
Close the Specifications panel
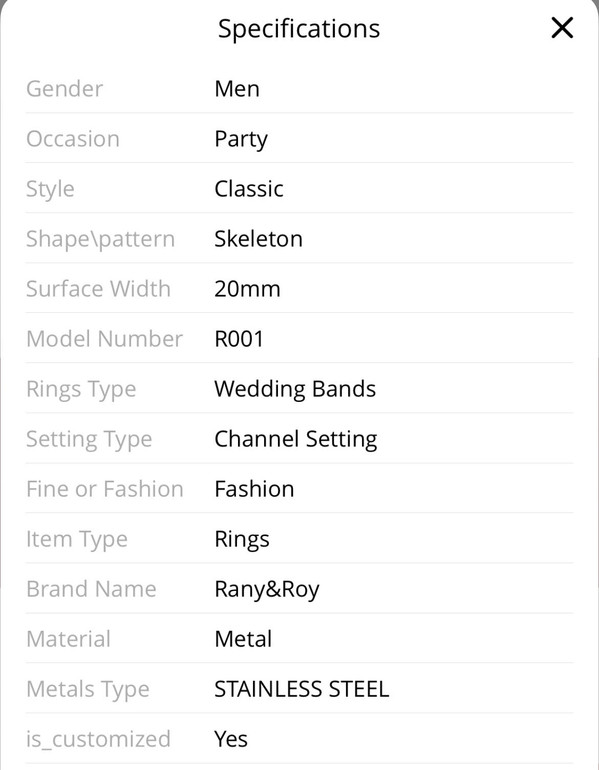[x=562, y=28]
